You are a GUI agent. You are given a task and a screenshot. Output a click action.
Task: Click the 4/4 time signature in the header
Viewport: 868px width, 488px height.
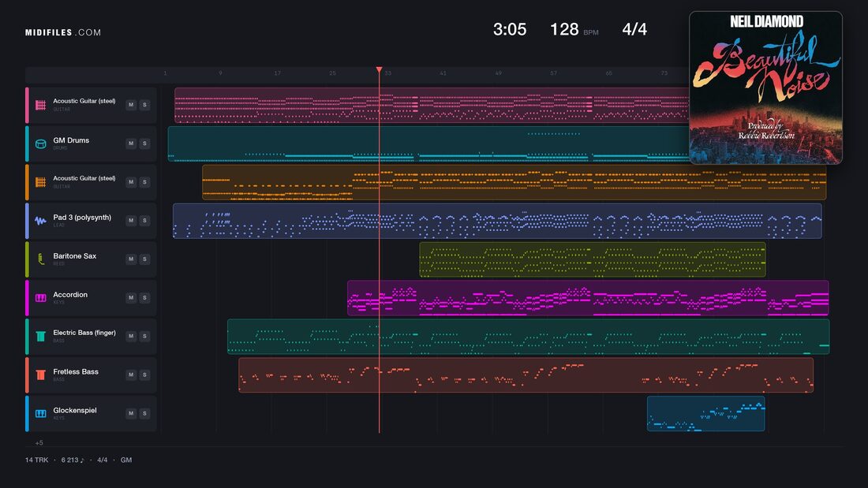pos(634,29)
